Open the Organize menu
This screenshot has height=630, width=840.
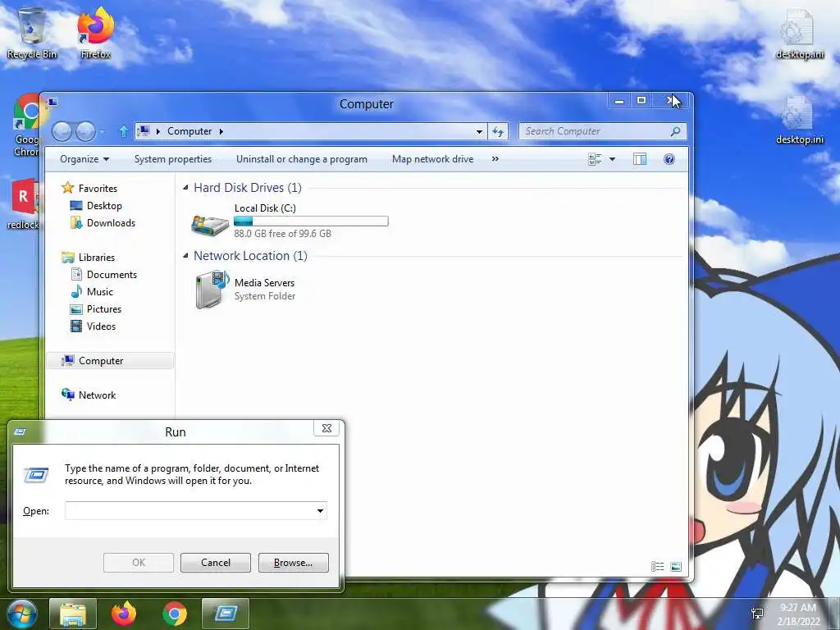(84, 159)
